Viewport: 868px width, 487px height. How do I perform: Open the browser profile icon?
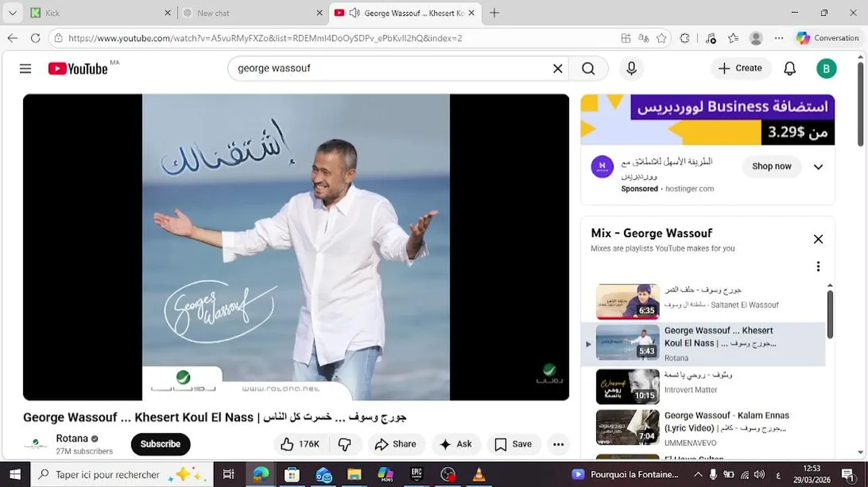tap(756, 38)
